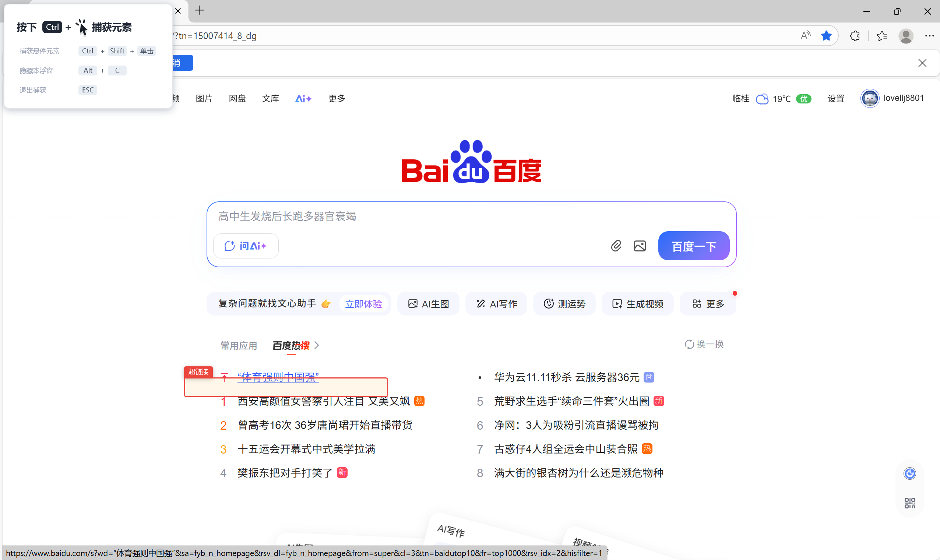Close the notification bar below the address bar
Viewport: 940px width, 560px height.
(x=922, y=63)
